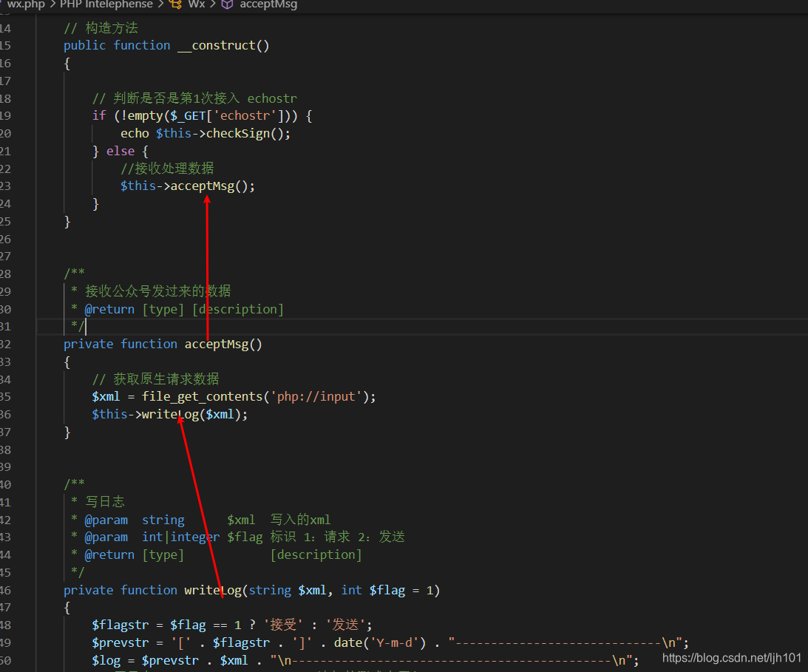The width and height of the screenshot is (808, 672).
Task: Click the comment '// 构造方法'
Action: [101, 28]
